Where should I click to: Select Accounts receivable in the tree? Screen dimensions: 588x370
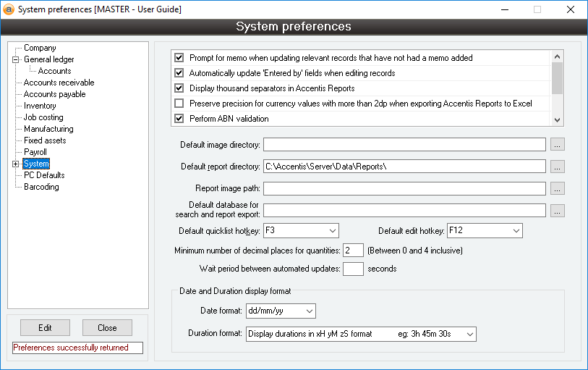pyautogui.click(x=59, y=83)
